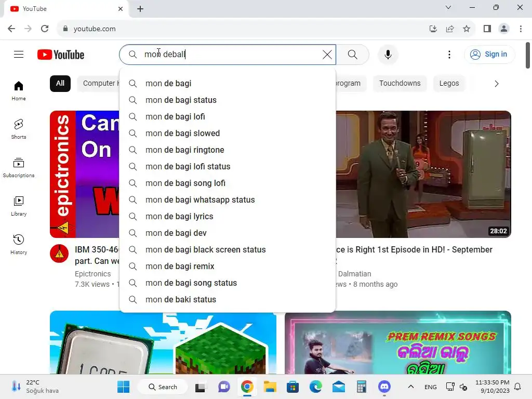532x399 pixels.
Task: Open the Minecraft CPU video thumbnail
Action: click(163, 342)
